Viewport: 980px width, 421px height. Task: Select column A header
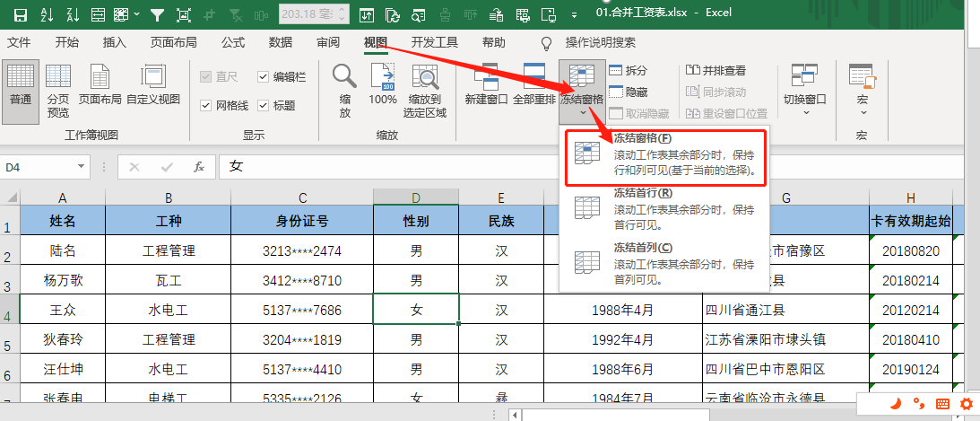click(63, 197)
